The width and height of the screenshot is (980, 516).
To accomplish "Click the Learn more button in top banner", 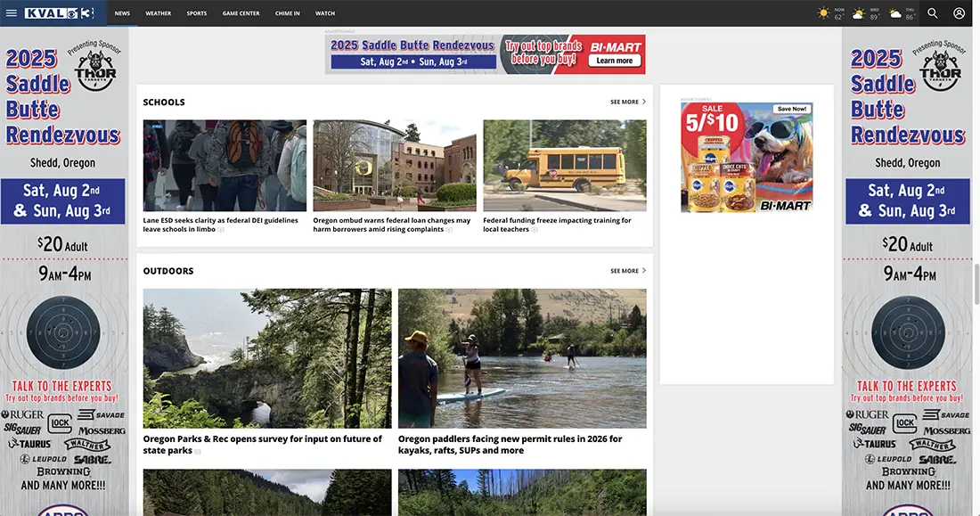I will (615, 61).
